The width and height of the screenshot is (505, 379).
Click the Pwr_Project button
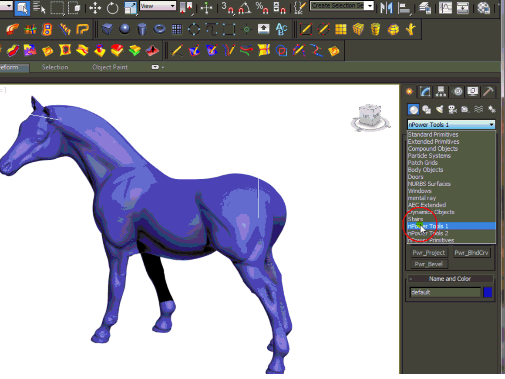pyautogui.click(x=428, y=253)
